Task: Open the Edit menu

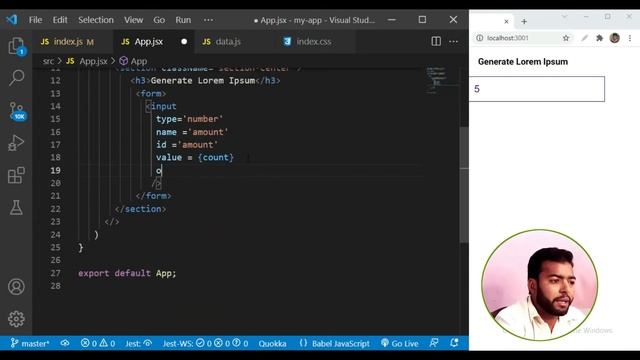Action: [60, 20]
